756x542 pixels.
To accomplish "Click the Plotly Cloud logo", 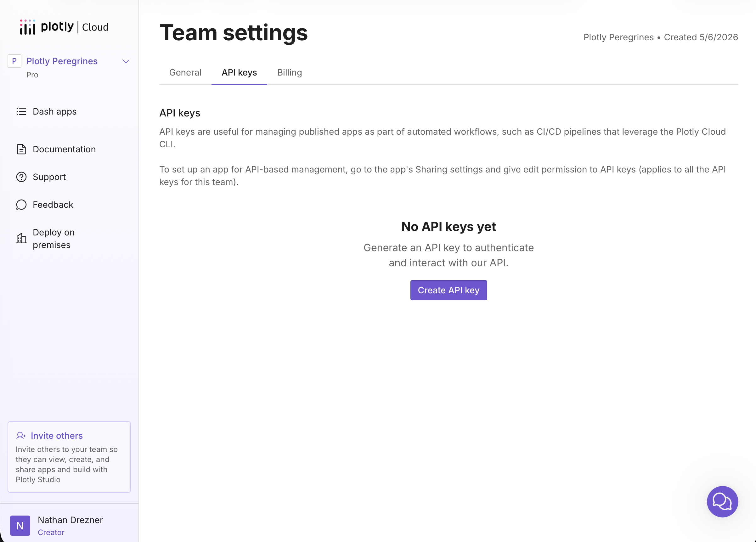I will click(64, 27).
